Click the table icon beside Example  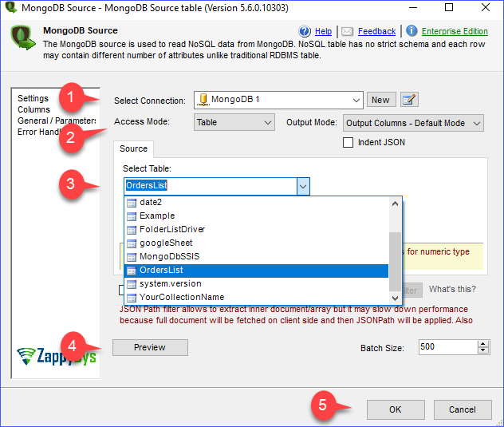[132, 216]
